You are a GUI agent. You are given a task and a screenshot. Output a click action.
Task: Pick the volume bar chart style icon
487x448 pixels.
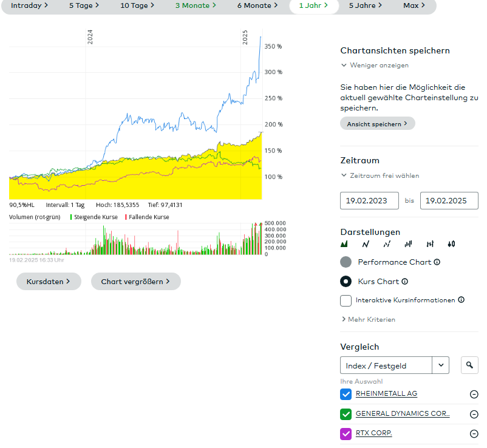(408, 244)
